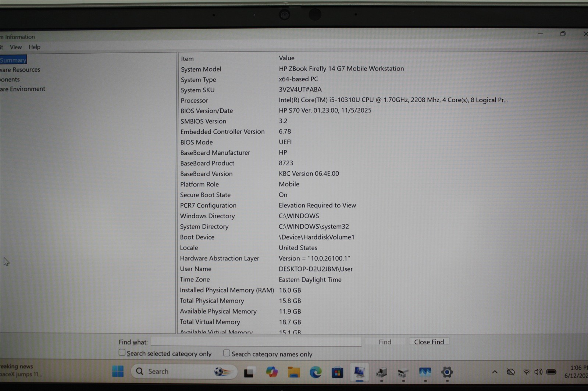Enable Search selected category only checkbox

122,352
